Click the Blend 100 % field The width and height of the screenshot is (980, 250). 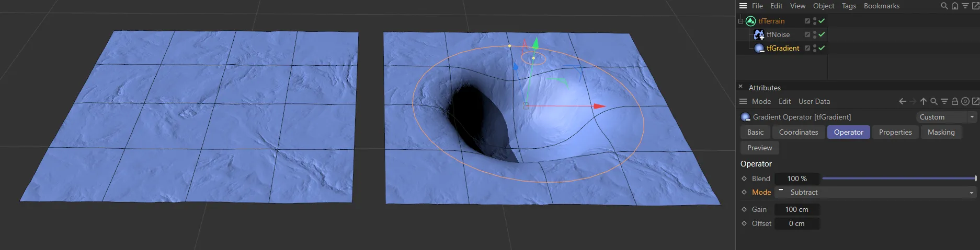coord(797,178)
